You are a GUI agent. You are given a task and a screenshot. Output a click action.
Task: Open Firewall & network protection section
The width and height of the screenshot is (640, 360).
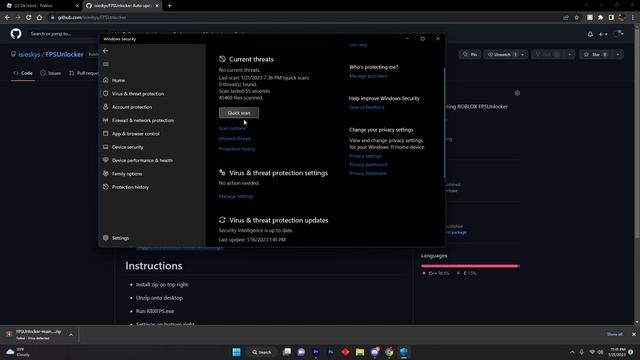tap(142, 120)
